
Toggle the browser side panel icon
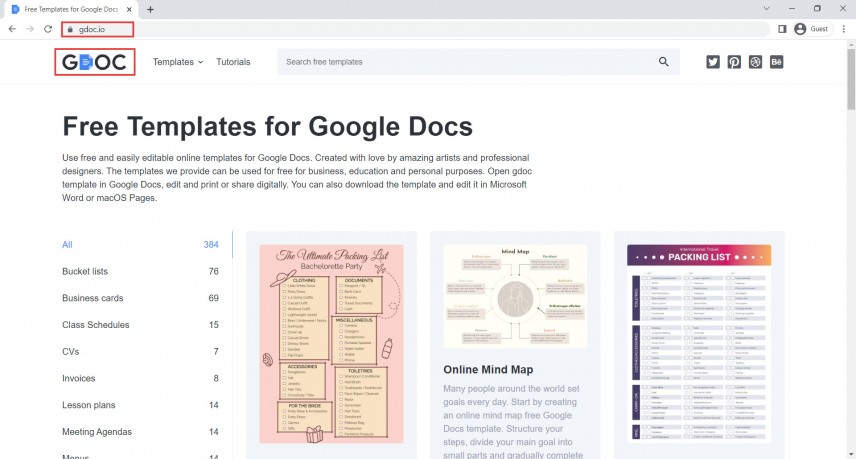tap(782, 29)
